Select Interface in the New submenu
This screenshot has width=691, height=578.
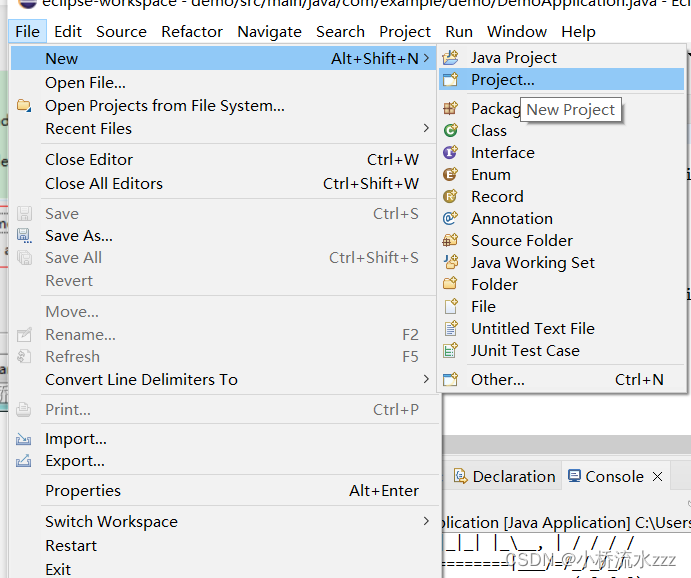point(561,152)
